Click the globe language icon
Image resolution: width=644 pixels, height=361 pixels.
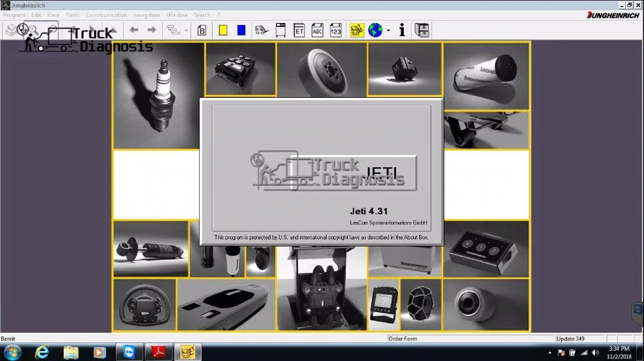375,30
